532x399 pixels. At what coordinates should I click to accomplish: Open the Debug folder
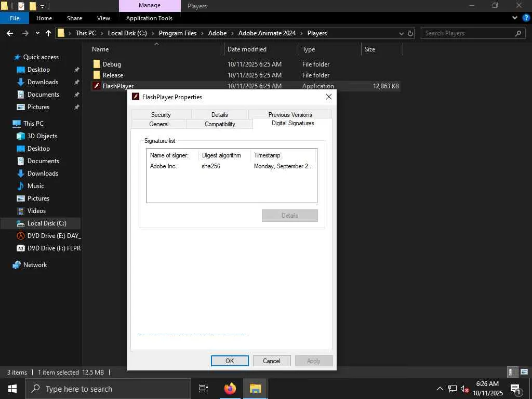(x=112, y=64)
